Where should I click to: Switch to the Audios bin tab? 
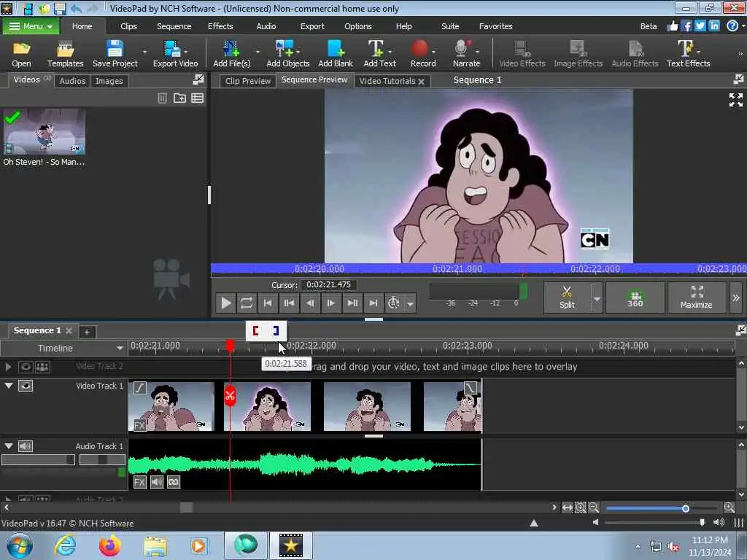72,81
